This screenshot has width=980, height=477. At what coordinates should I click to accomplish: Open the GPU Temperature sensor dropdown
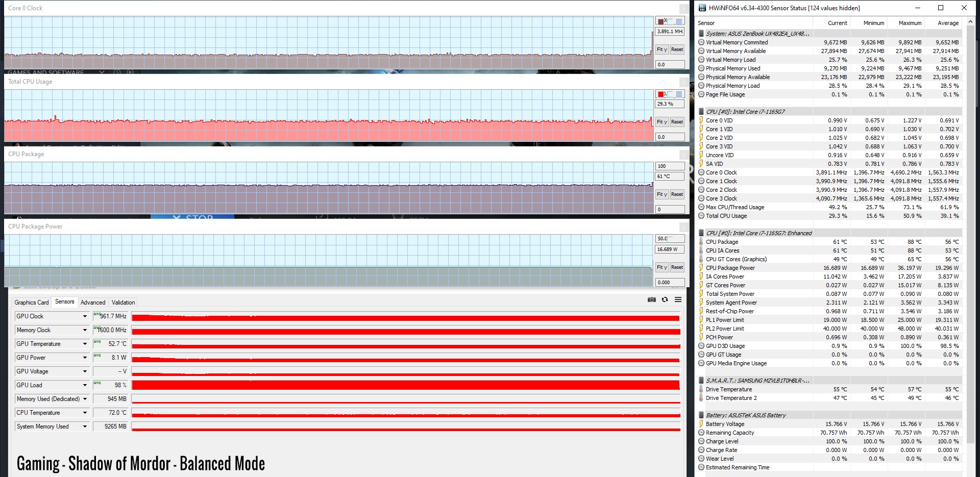click(85, 344)
